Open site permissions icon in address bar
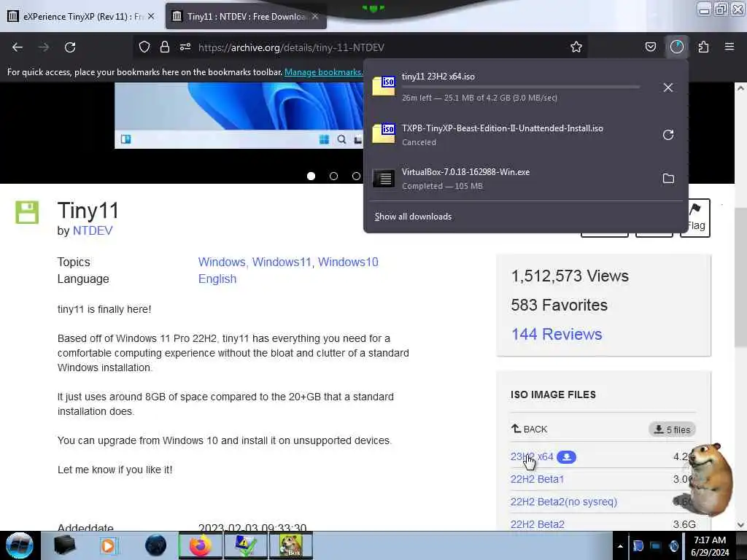This screenshot has height=560, width=747. point(185,47)
